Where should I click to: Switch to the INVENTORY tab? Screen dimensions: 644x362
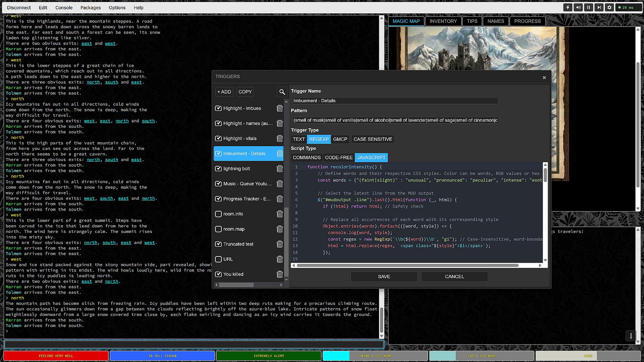[443, 21]
